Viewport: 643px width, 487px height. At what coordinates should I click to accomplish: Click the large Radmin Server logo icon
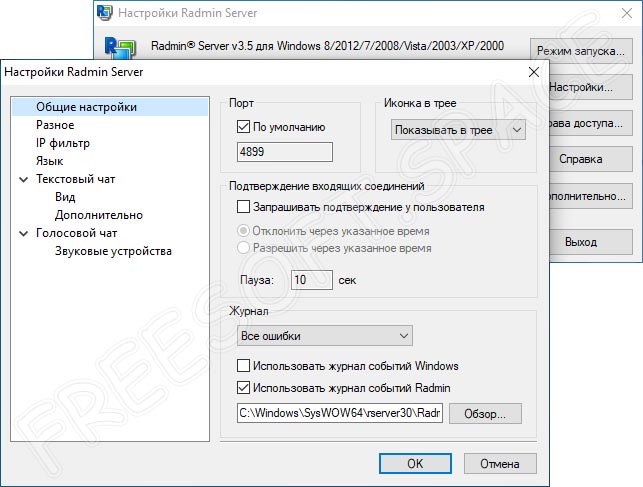[x=120, y=48]
